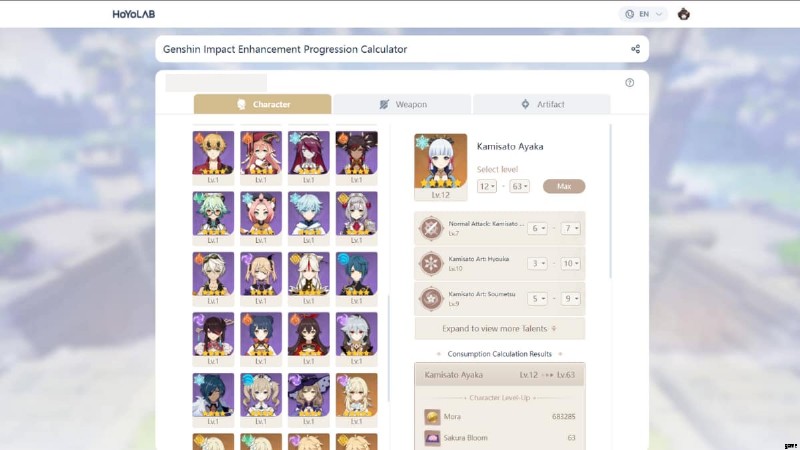Click the Mora coin icon
This screenshot has width=800, height=450.
tap(432, 417)
